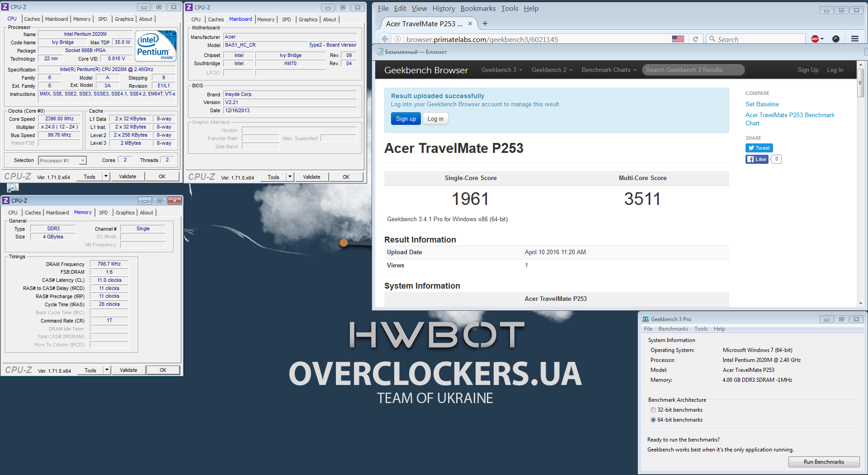Open Tools dropdown arrow in CPU-Z Mainboard window
Screen dimensions: 868x475
coord(290,177)
